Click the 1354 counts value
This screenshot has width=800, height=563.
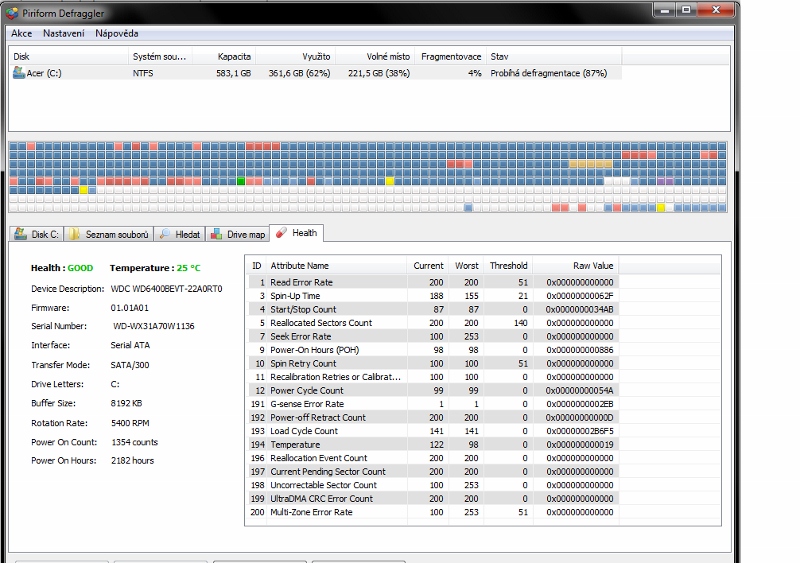(135, 442)
